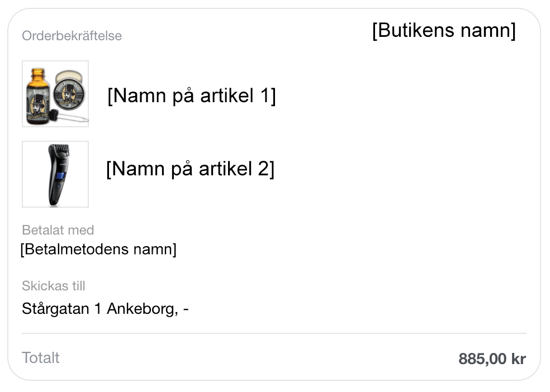Click the Totalt label
The image size is (550, 392).
pos(41,357)
